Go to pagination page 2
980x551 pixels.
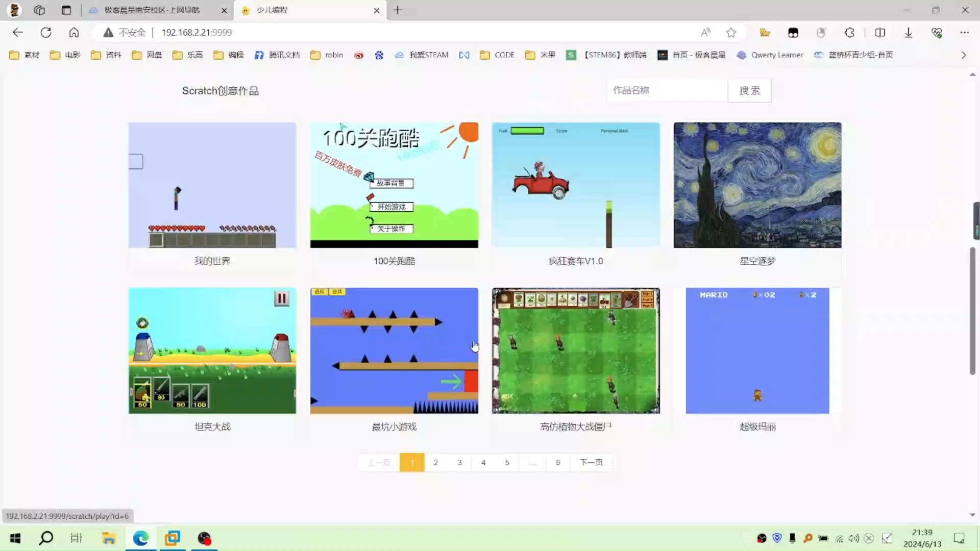point(435,462)
